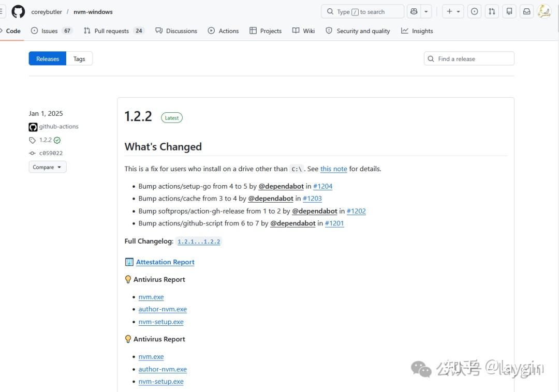Click the Latest badge

click(x=171, y=118)
